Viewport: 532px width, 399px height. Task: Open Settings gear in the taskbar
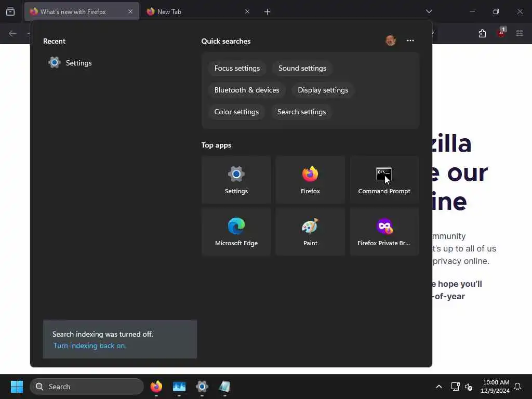click(x=202, y=387)
